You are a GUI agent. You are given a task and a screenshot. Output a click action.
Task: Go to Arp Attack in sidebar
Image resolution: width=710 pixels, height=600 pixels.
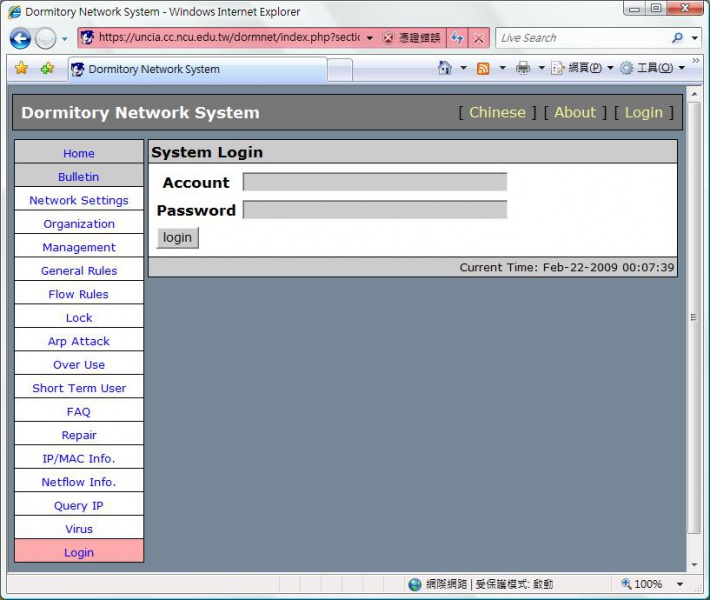pos(79,341)
